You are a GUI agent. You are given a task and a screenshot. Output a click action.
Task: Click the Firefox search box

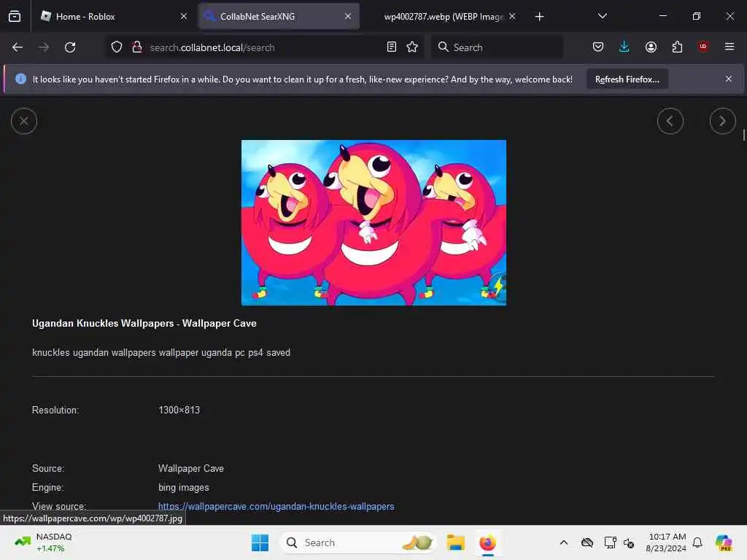pyautogui.click(x=498, y=47)
